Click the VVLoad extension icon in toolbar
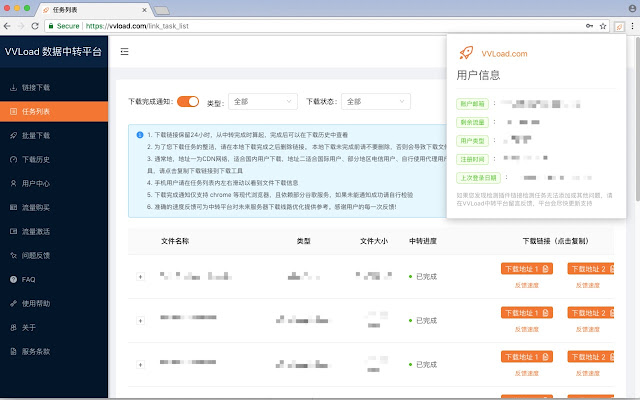Viewport: 640px width, 400px height. (x=619, y=27)
